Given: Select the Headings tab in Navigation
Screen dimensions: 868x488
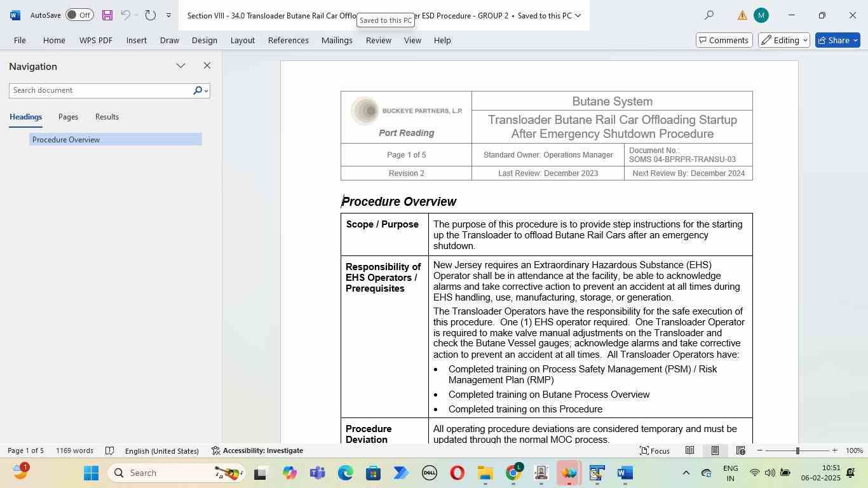Looking at the screenshot, I should (x=25, y=117).
